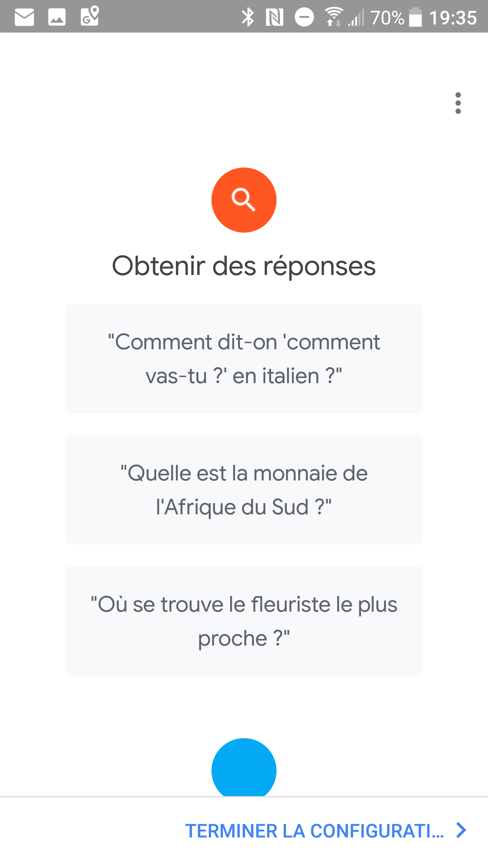This screenshot has width=488, height=868.
Task: Tap the orange search magnifier icon
Action: (244, 200)
